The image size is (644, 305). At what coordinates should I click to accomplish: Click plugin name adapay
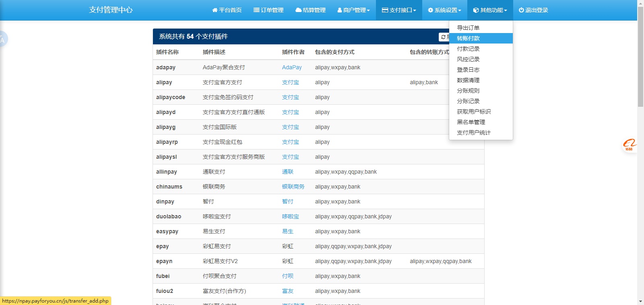[x=166, y=67]
